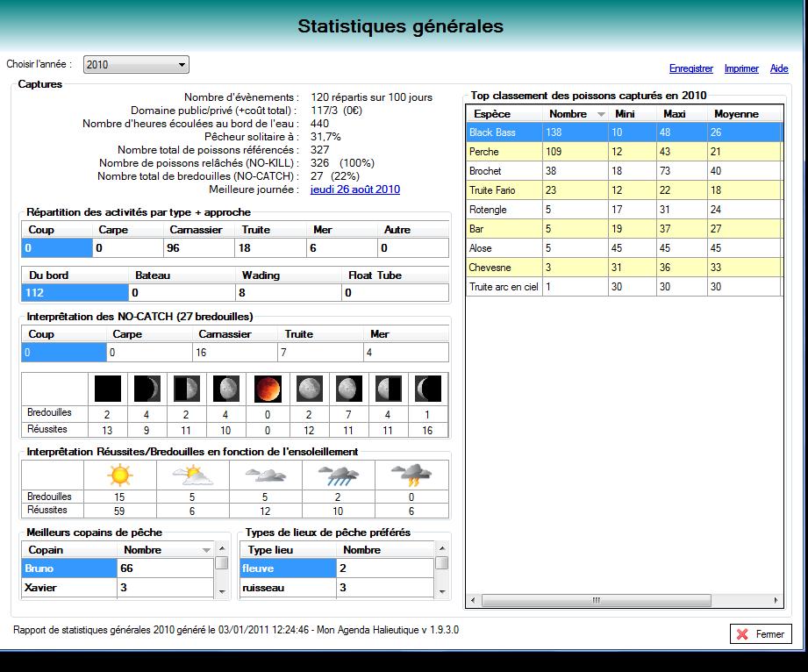
Task: Click the partly cloudy weather icon
Action: pos(193,475)
